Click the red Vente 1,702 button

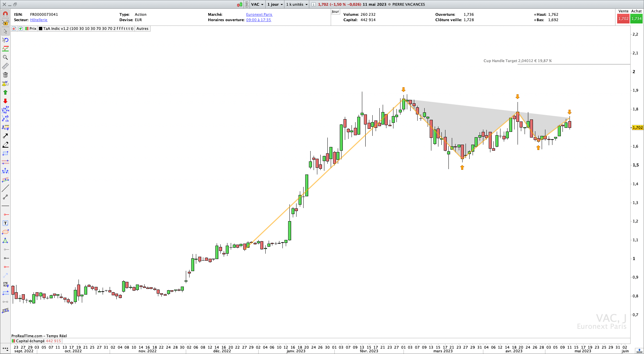[623, 19]
